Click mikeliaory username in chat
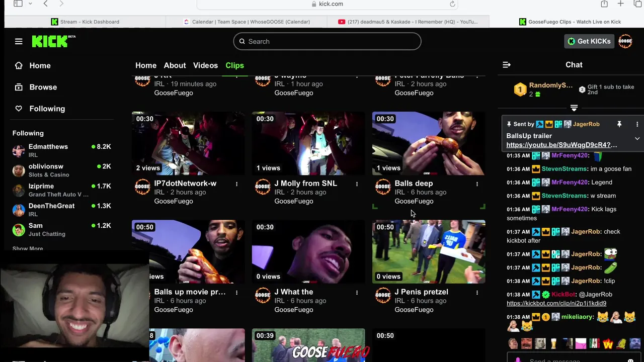 (x=577, y=317)
